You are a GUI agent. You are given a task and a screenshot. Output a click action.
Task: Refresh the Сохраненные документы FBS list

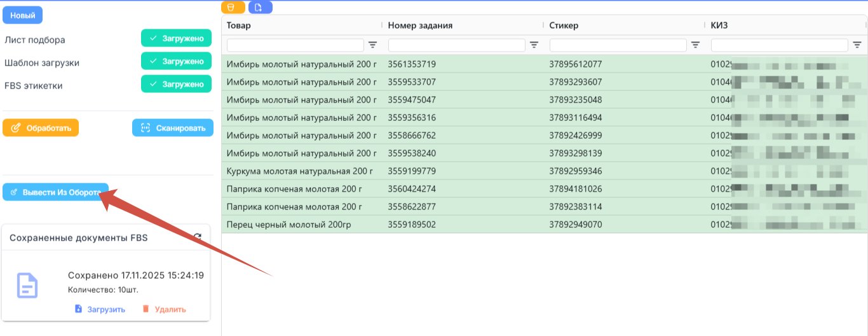coord(198,237)
